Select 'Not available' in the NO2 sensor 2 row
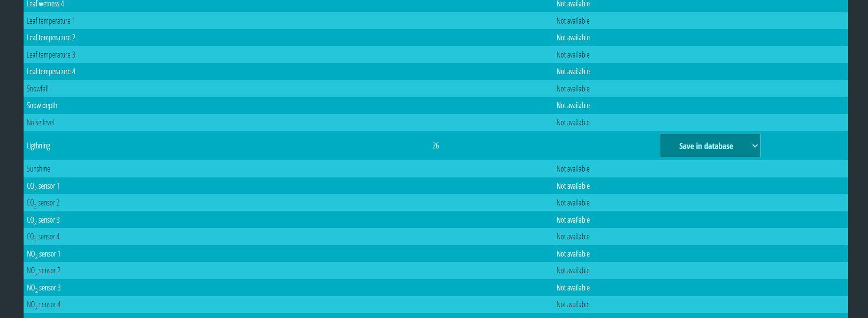Screen dimensions: 868x318 point(573,270)
